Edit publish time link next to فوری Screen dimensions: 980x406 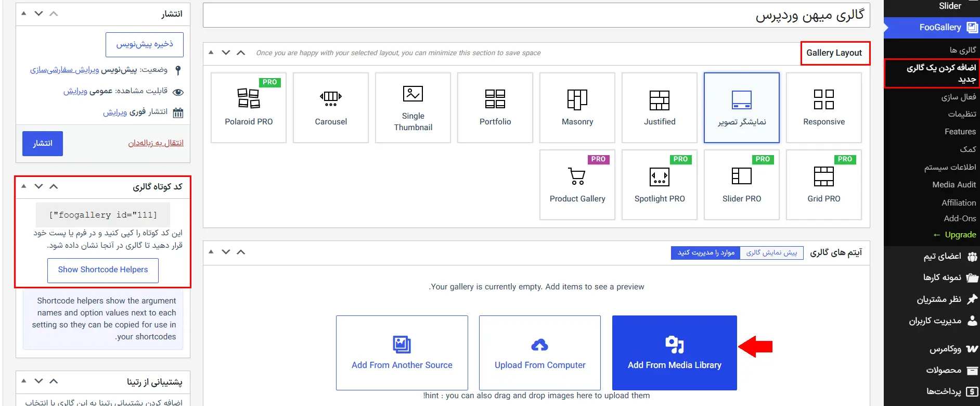(115, 112)
